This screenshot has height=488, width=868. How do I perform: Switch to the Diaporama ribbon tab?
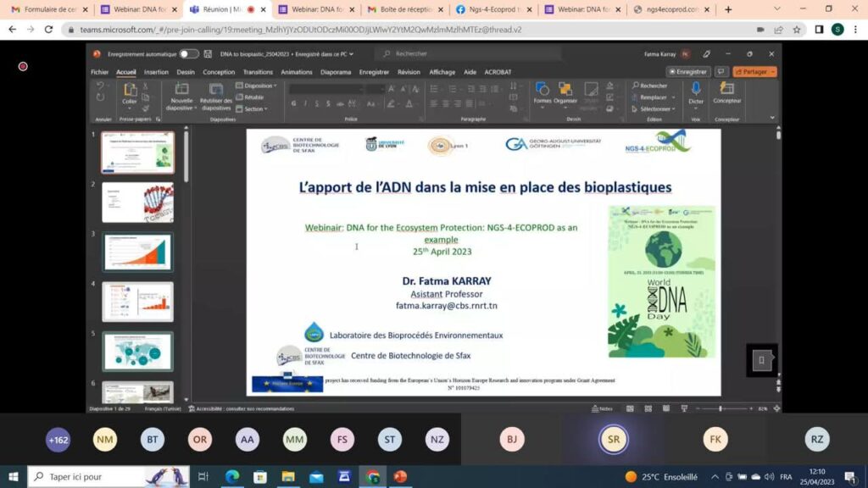[x=336, y=72]
